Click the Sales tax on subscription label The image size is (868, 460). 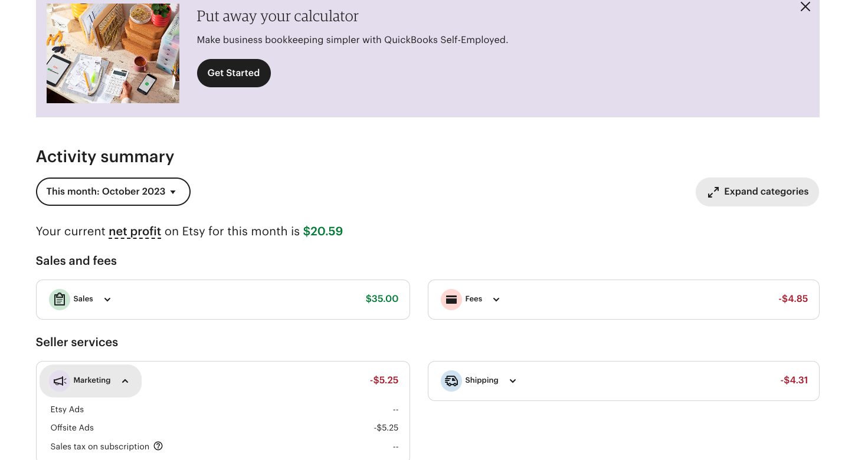[x=100, y=446]
